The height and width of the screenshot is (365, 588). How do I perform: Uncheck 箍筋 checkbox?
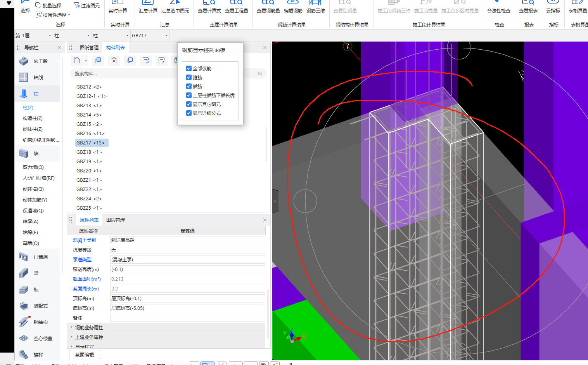(189, 77)
